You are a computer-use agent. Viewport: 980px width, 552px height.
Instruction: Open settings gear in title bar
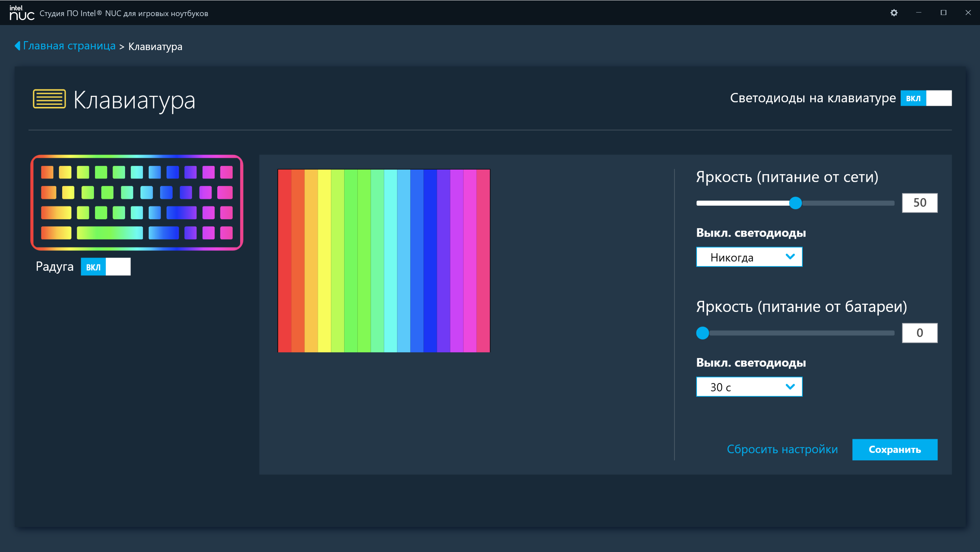click(894, 13)
